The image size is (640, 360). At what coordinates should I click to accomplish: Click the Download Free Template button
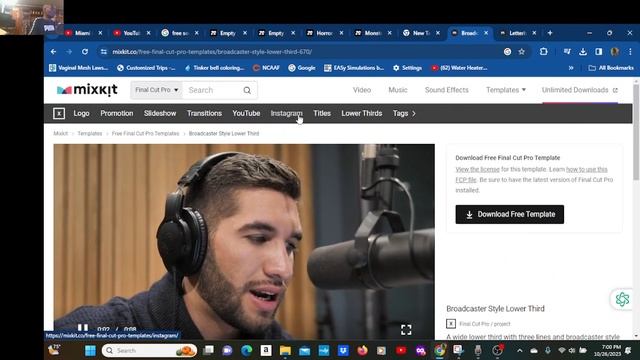509,214
